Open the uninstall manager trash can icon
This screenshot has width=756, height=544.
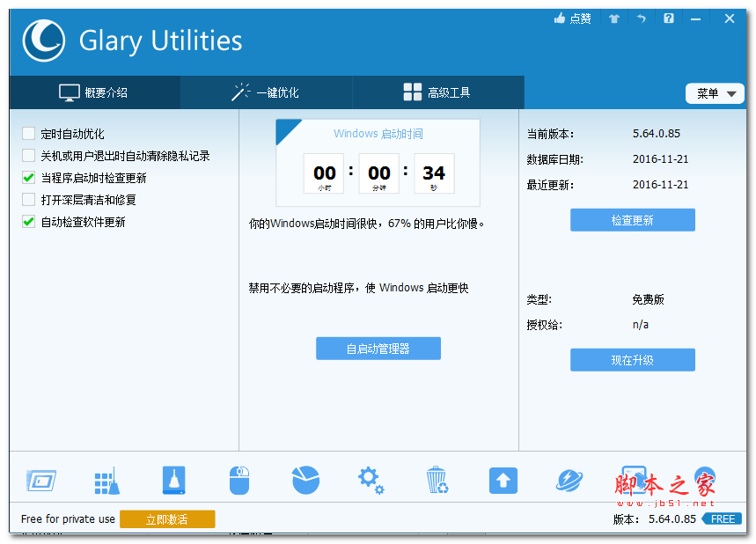(x=437, y=481)
